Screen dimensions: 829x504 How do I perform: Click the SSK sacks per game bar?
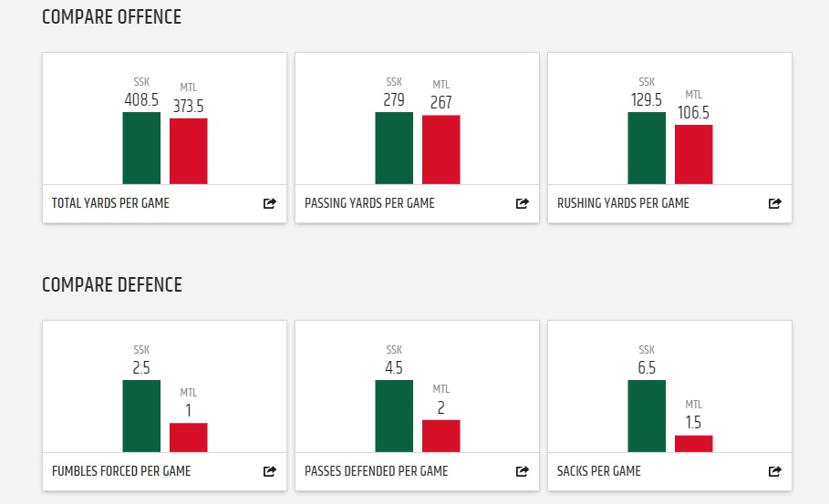click(647, 416)
